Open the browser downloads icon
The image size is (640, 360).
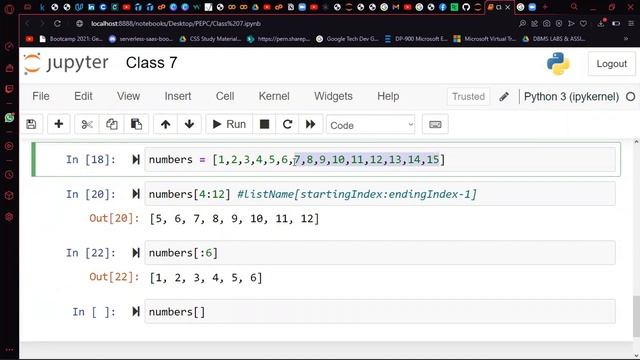pos(601,24)
